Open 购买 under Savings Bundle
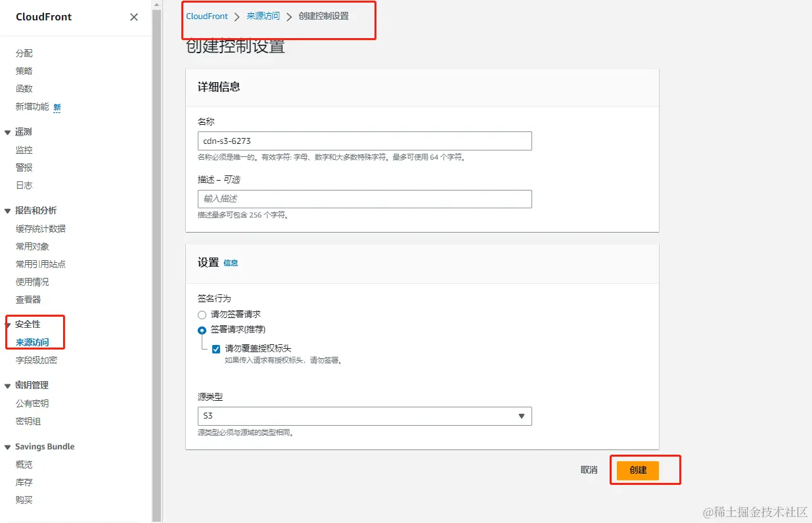 24,500
